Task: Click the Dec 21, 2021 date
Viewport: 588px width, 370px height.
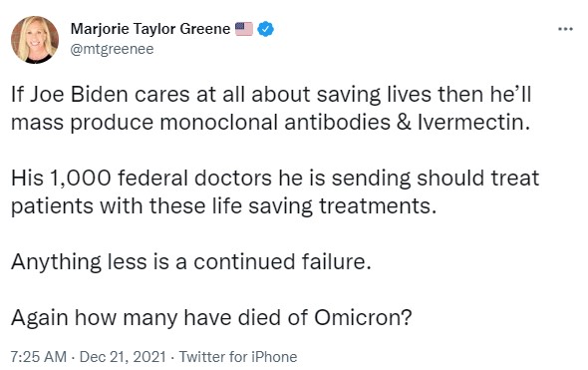Action: (x=123, y=356)
